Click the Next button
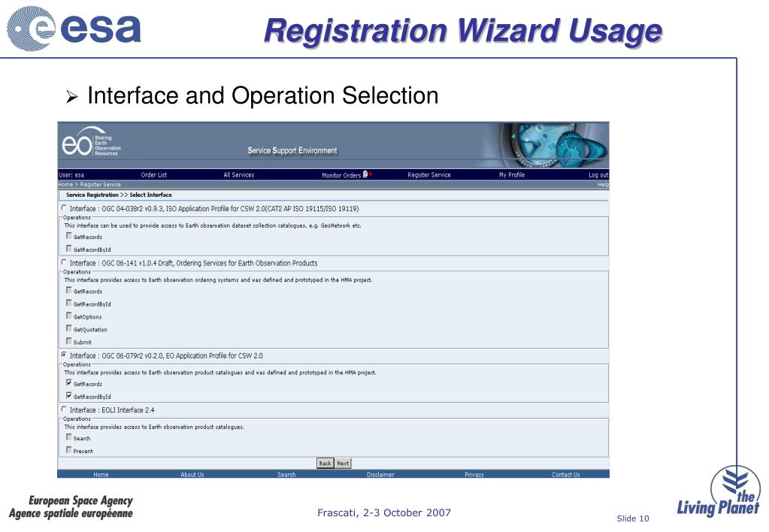 (x=343, y=464)
